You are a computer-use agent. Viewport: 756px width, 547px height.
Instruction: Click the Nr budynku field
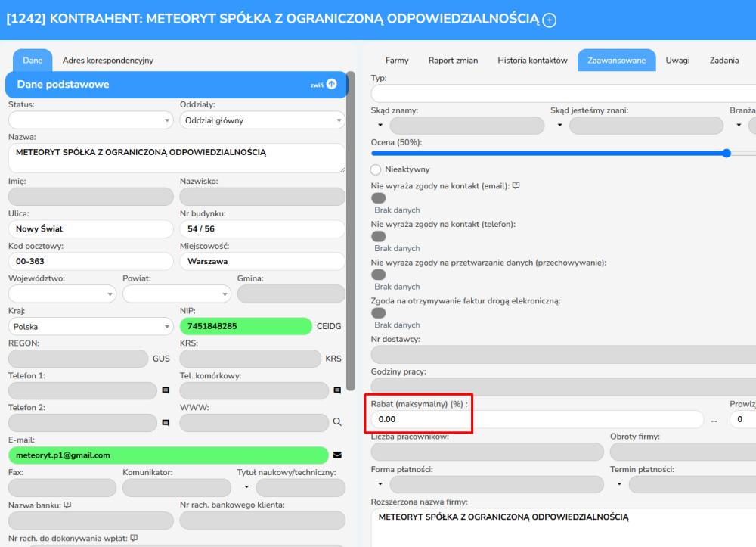[x=262, y=228]
